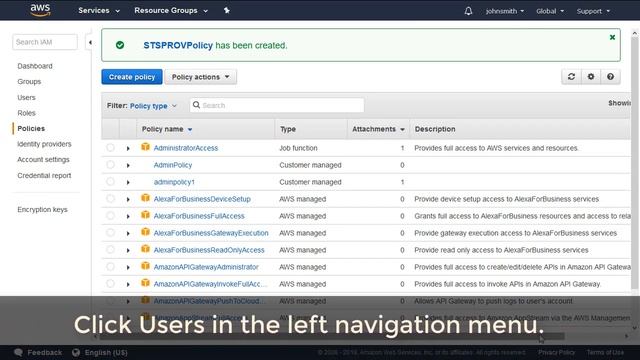Select the adminpolicy1 radio button
The width and height of the screenshot is (640, 360).
pos(110,182)
